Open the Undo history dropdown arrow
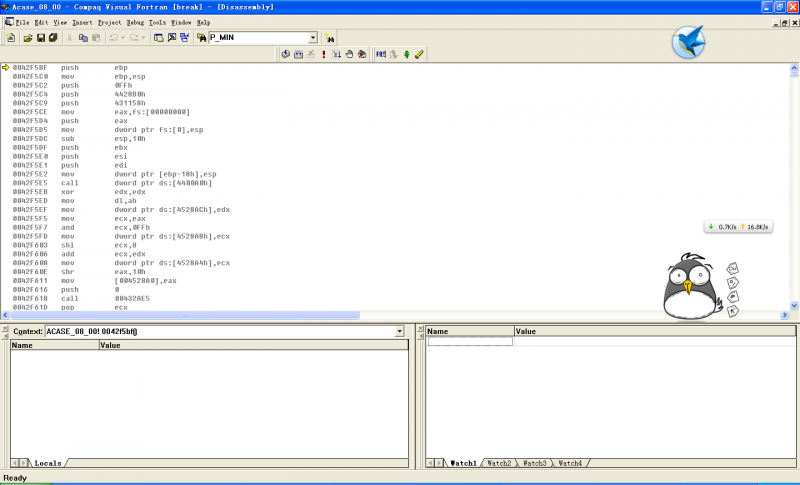Image resolution: width=800 pixels, height=485 pixels. click(123, 38)
